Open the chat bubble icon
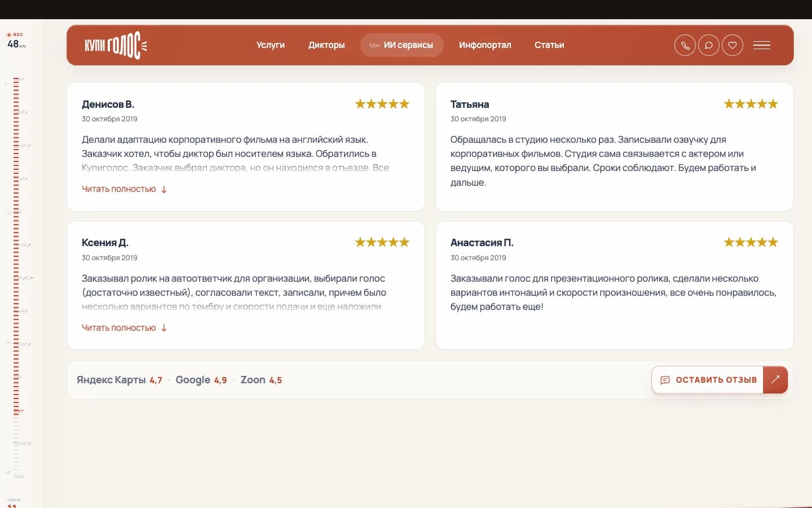812x508 pixels. click(x=709, y=45)
